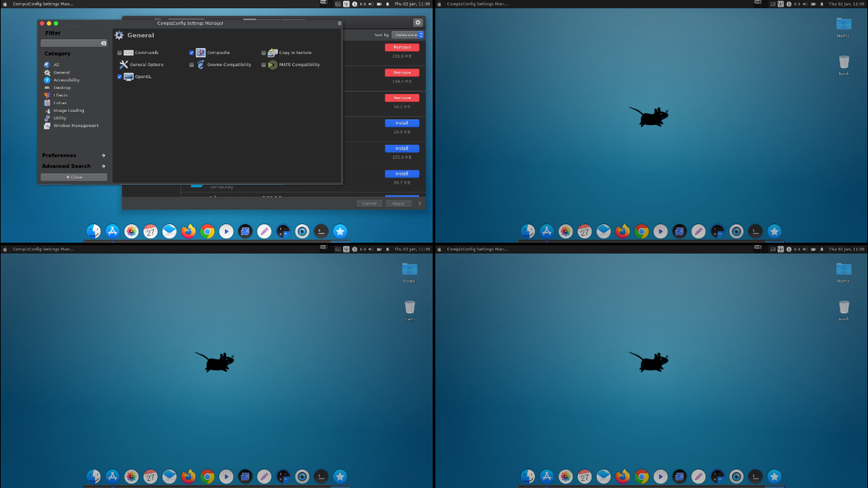
Task: Launch Chrome from dock below the CompizConfig window
Action: click(208, 231)
